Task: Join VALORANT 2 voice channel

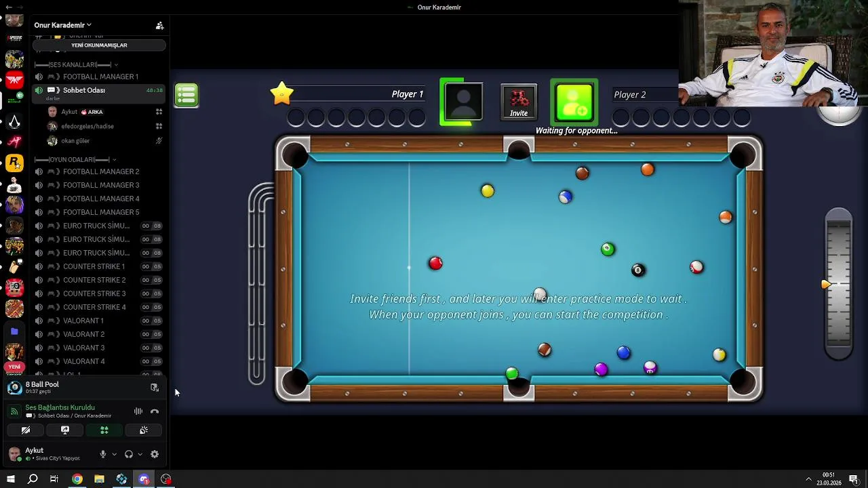Action: pyautogui.click(x=99, y=334)
